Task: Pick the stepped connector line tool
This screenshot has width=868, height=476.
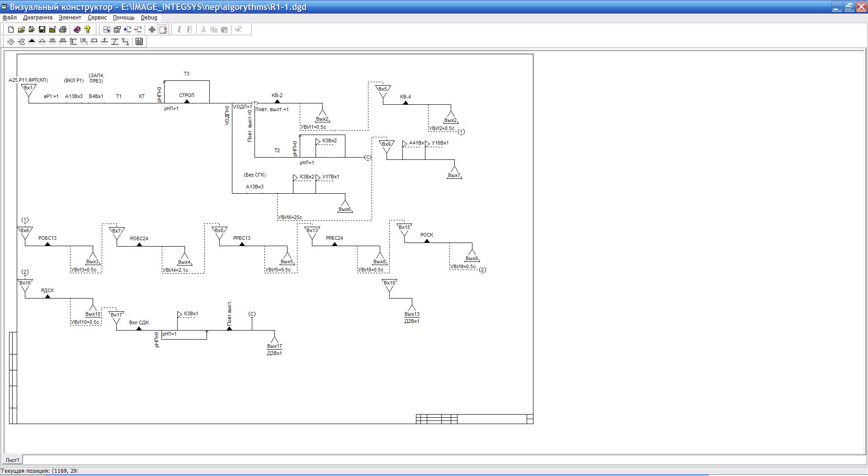Action: point(125,42)
